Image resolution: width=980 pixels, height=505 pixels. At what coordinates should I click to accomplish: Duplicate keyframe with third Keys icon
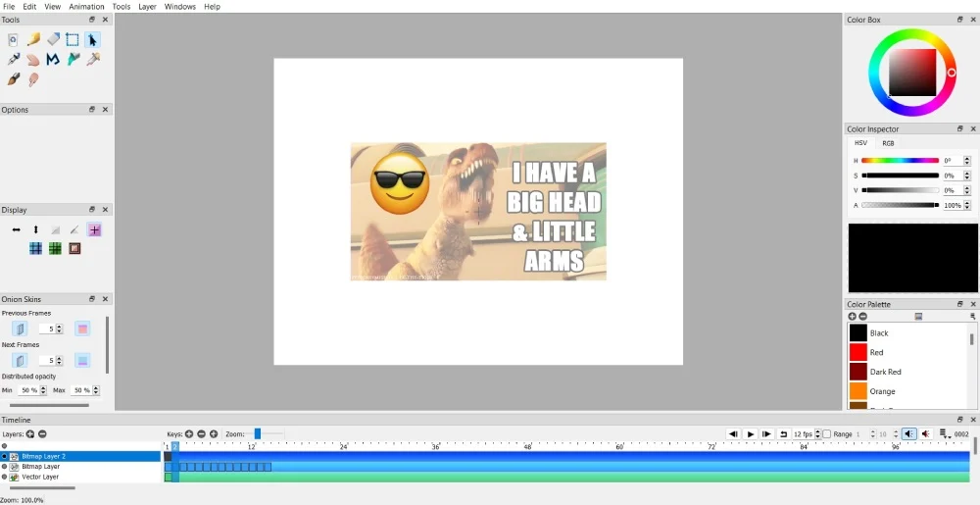tap(214, 433)
